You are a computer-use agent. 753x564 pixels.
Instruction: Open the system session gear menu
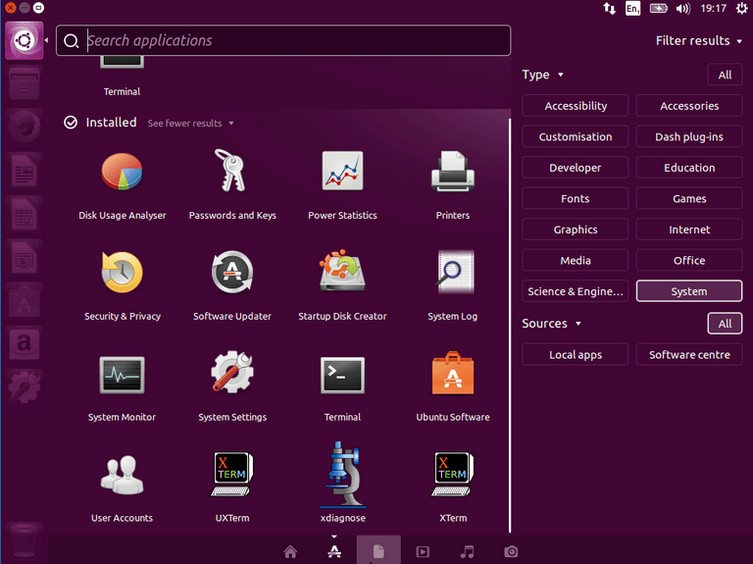(x=741, y=8)
